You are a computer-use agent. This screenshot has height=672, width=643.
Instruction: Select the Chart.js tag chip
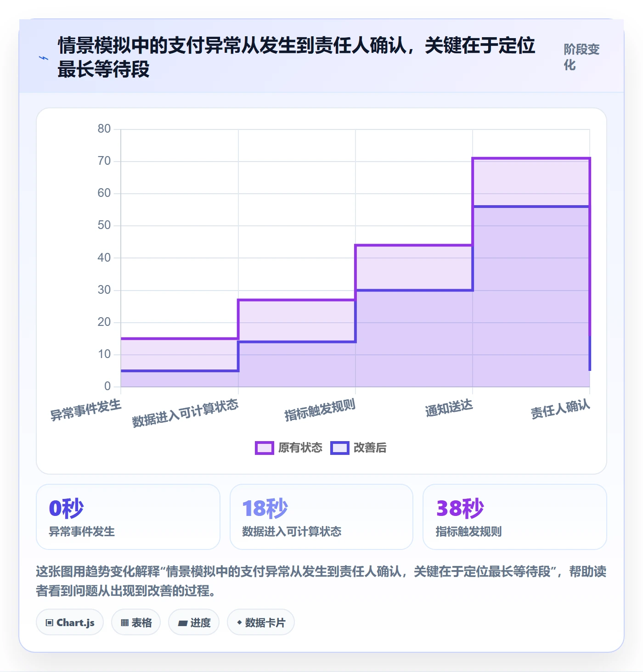click(70, 622)
